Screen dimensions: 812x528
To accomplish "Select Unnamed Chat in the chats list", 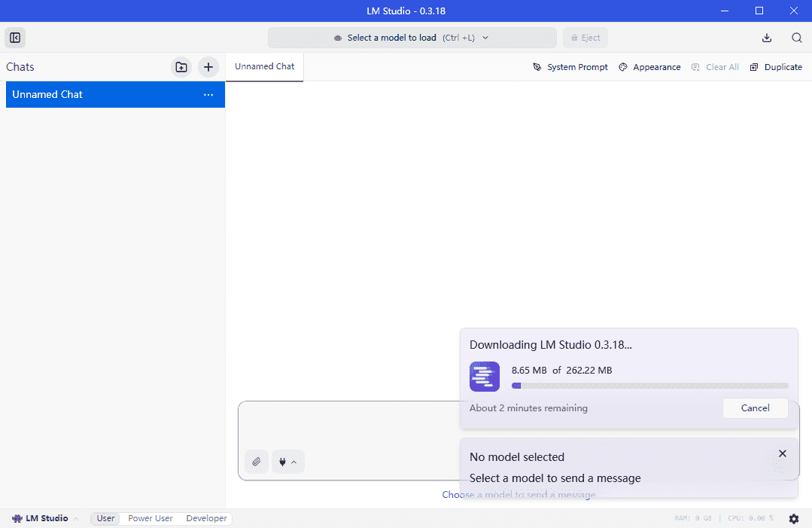I will (x=98, y=95).
